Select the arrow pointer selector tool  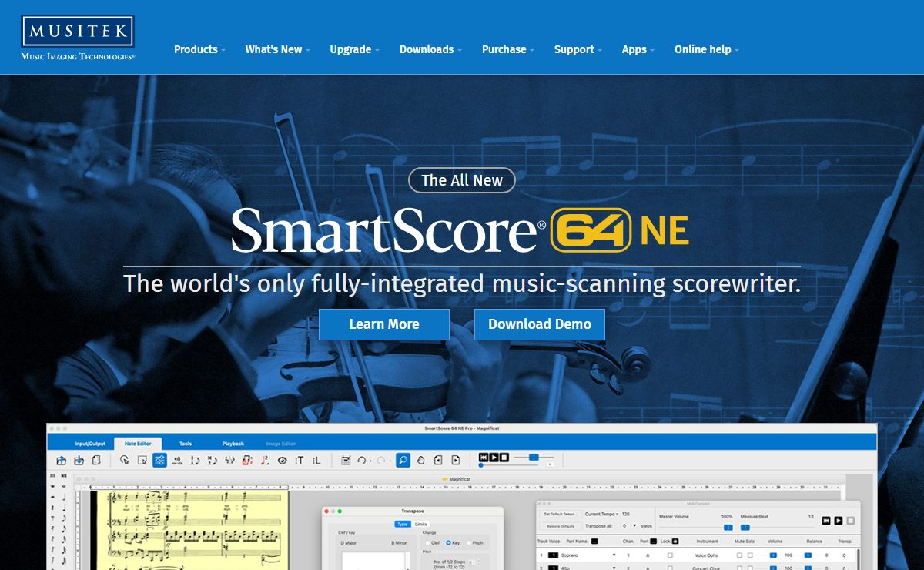click(x=124, y=461)
